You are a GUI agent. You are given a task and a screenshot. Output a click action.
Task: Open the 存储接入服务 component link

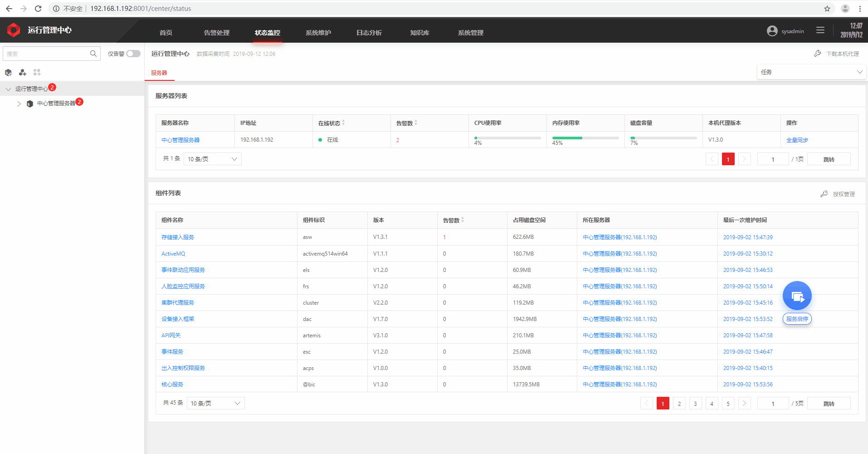point(178,237)
